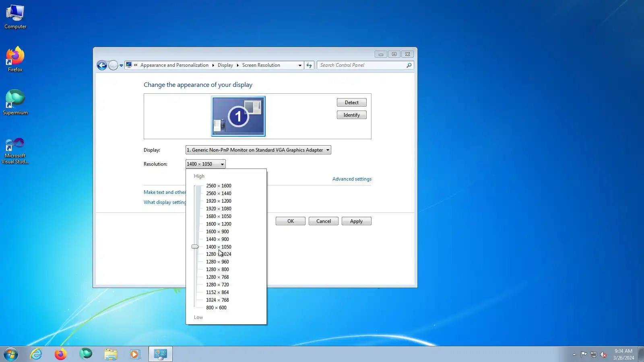Choose the 1280 × 800 resolution

217,269
